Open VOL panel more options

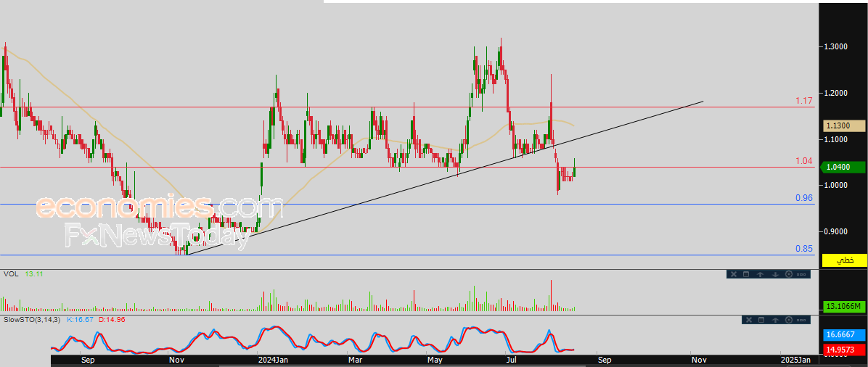point(802,274)
